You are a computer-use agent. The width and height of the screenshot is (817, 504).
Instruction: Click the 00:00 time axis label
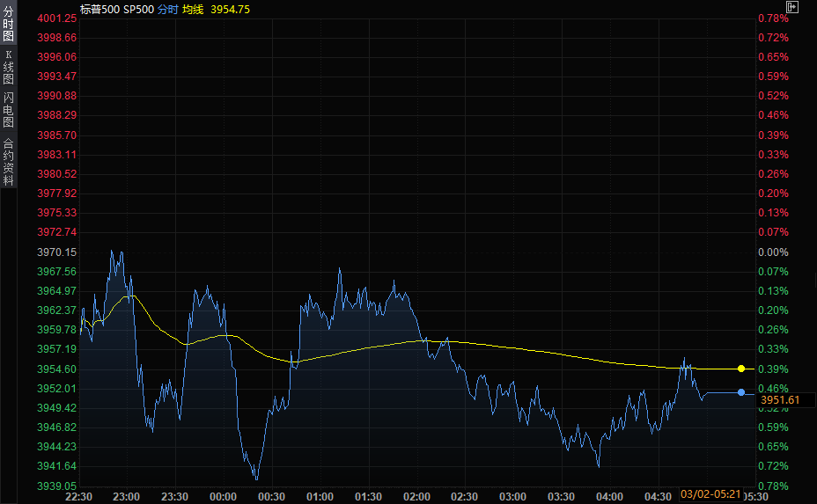224,496
